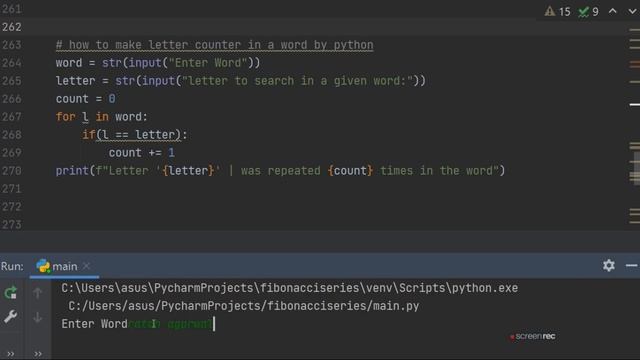Open the wrench run-configuration settings icon
Screen dimensions: 640x360
(11, 317)
